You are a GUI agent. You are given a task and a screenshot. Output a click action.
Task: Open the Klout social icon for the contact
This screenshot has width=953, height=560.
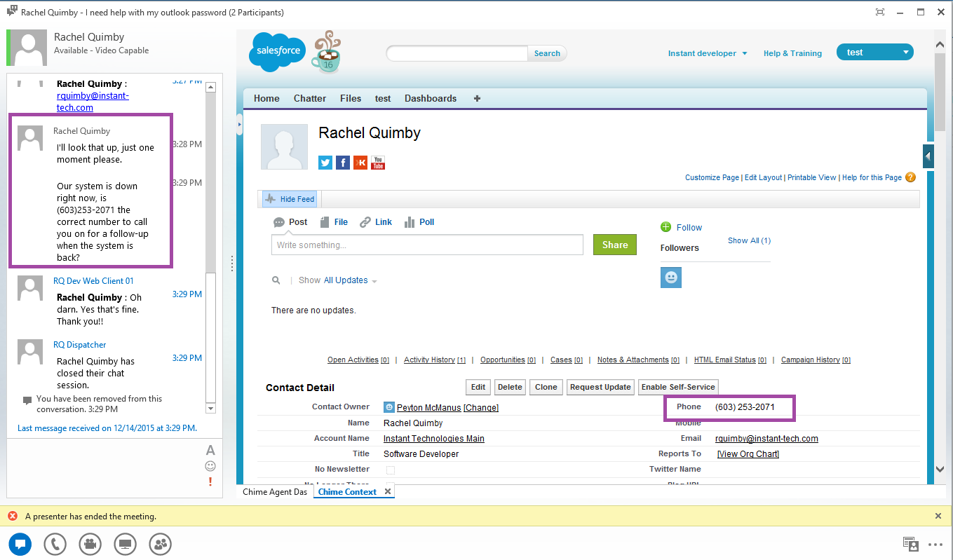(360, 163)
